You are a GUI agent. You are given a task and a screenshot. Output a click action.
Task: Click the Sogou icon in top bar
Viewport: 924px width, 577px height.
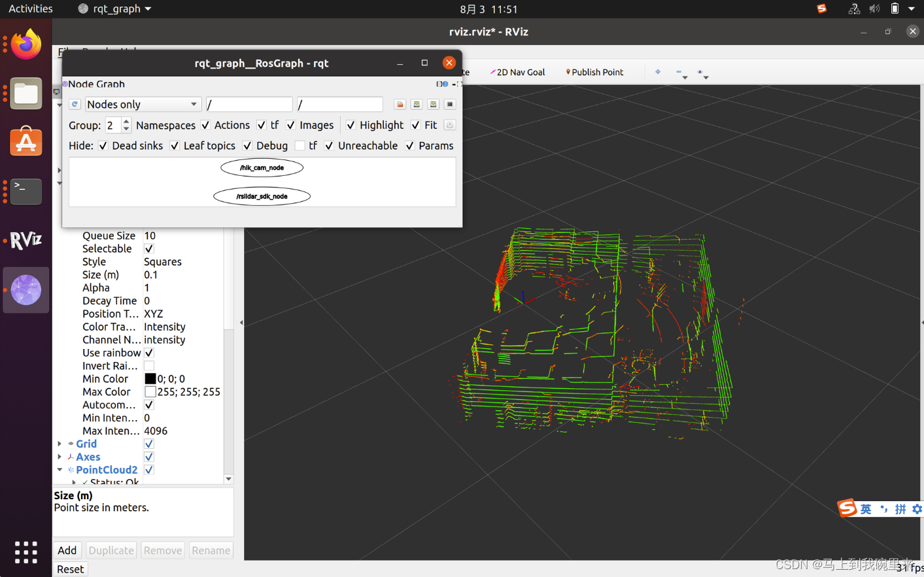point(821,8)
